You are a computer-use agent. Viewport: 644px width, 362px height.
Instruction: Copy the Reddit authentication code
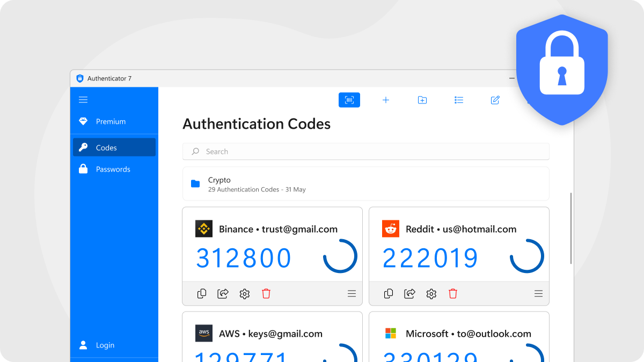click(x=389, y=293)
